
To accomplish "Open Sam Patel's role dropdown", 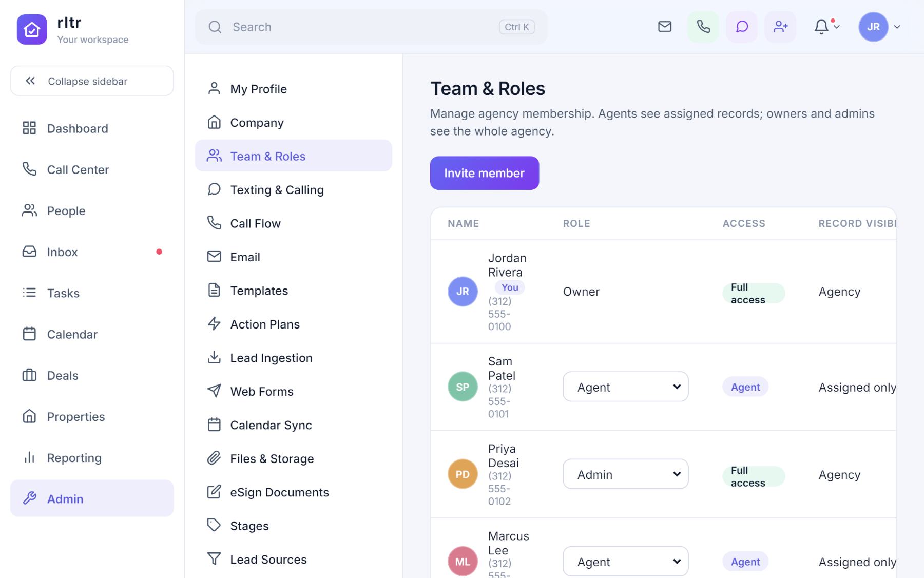I will [x=626, y=387].
